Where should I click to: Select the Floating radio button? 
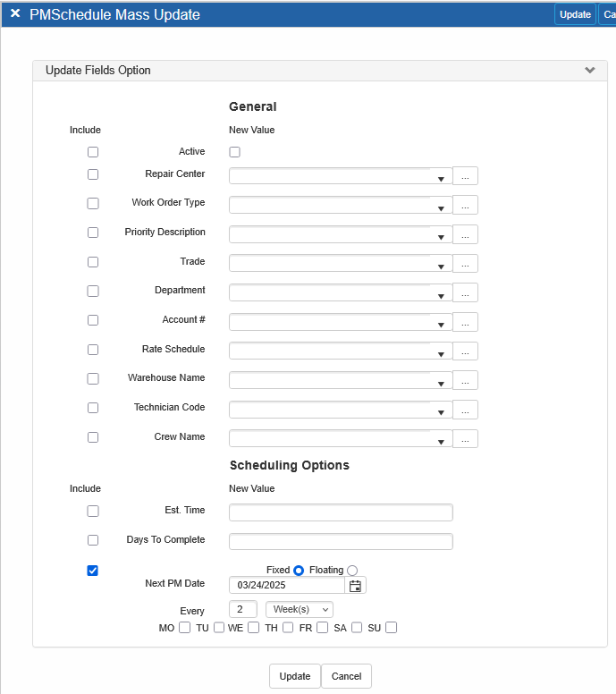coord(352,571)
